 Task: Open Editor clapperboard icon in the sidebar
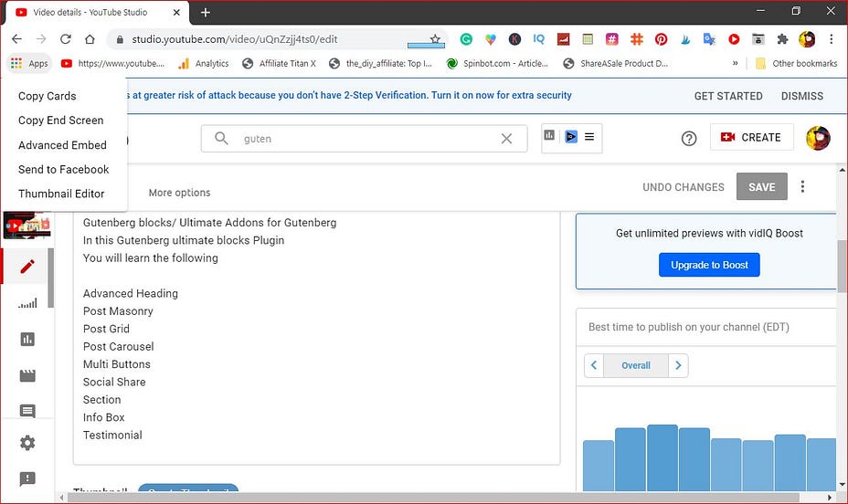27,375
